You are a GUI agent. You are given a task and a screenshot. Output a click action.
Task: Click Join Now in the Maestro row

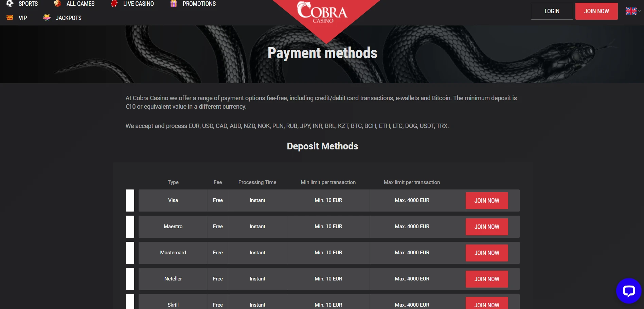tap(487, 227)
